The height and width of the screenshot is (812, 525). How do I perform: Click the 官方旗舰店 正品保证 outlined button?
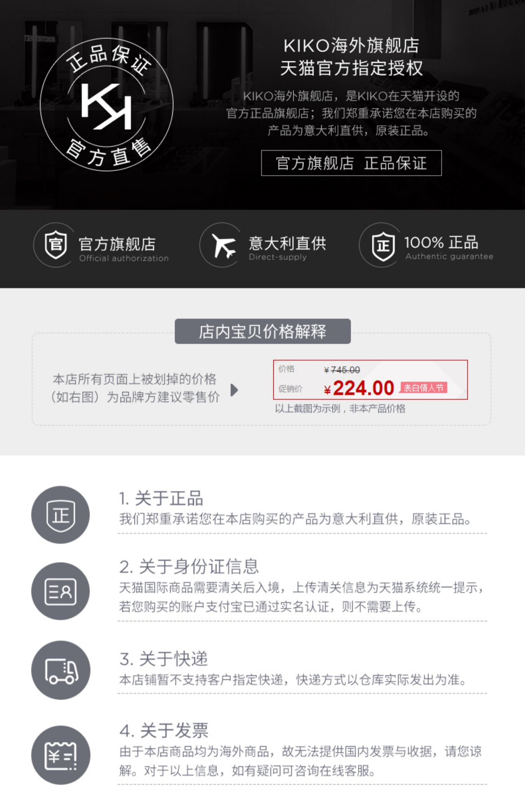(x=351, y=163)
